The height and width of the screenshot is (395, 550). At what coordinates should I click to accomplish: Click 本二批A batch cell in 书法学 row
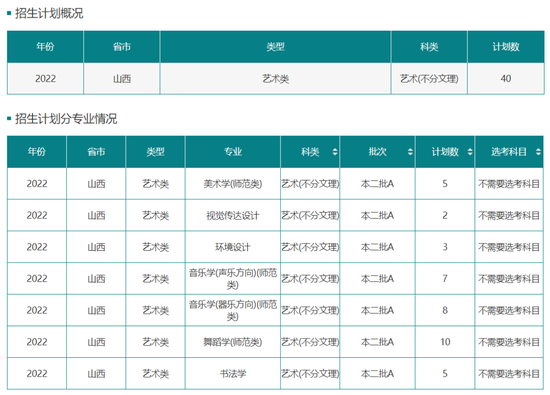coord(377,373)
